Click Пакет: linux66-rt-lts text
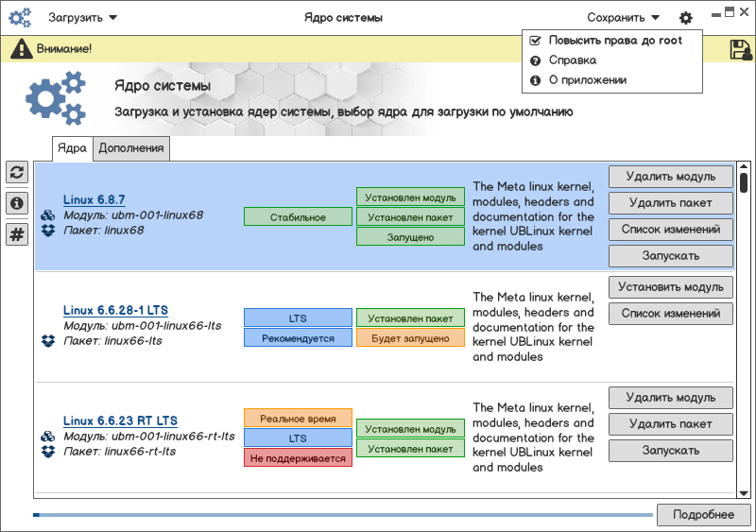Screen dimensions: 756x532 click(x=120, y=452)
